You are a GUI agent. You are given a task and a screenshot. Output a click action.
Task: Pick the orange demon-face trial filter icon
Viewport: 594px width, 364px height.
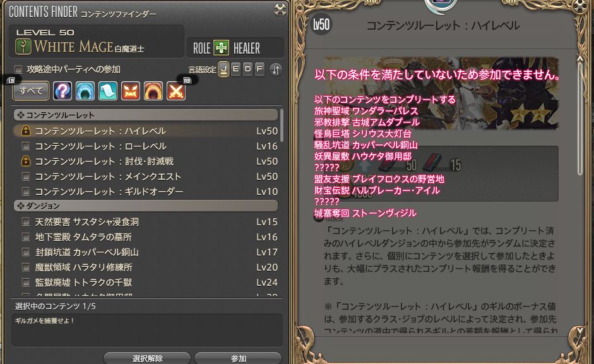click(x=131, y=91)
